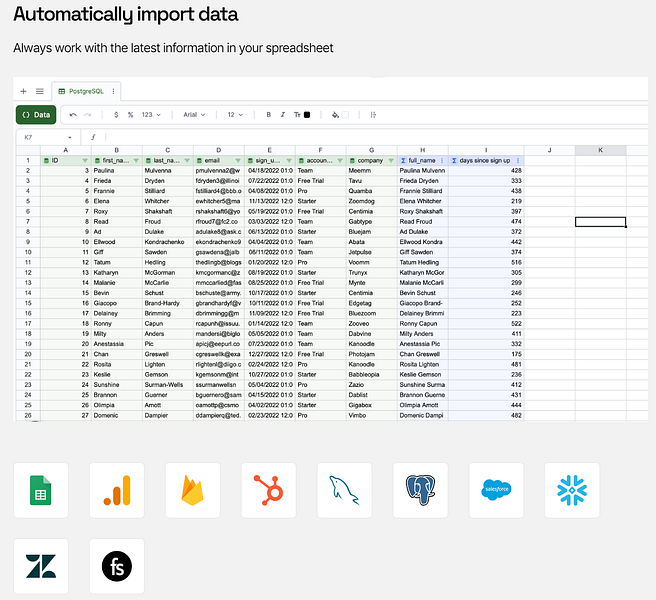
Task: Open the 123 number format dropdown
Action: pos(151,115)
